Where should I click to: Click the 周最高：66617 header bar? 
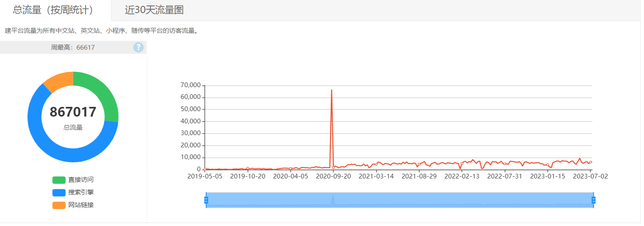[x=73, y=48]
